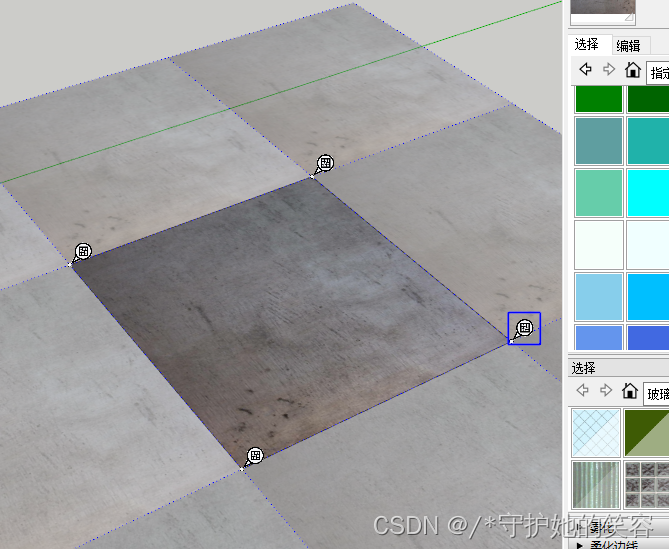Pick the aquamarine mint green swatch
669x549 pixels.
pyautogui.click(x=599, y=193)
